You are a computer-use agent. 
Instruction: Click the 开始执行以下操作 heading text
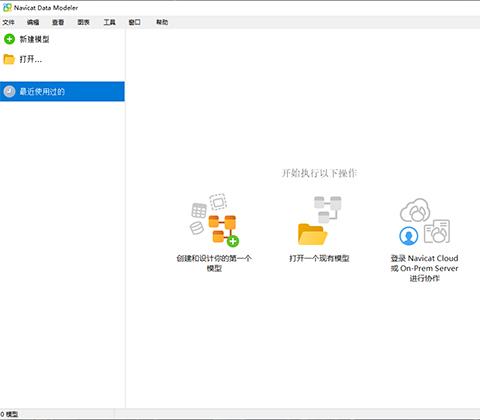tap(319, 173)
